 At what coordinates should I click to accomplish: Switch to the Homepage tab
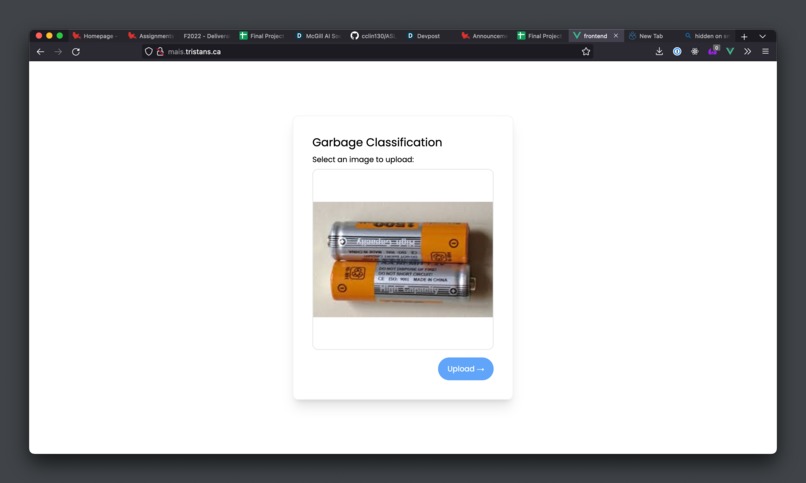[x=95, y=36]
